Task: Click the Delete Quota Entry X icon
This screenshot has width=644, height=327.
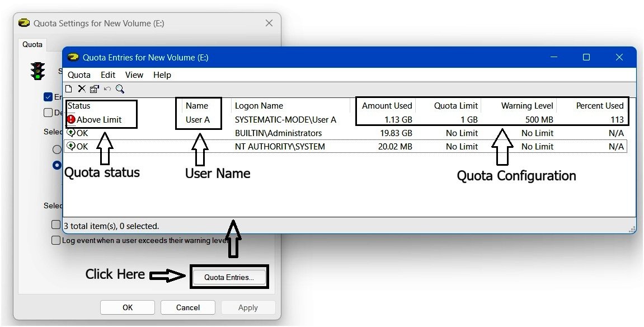Action: tap(82, 88)
